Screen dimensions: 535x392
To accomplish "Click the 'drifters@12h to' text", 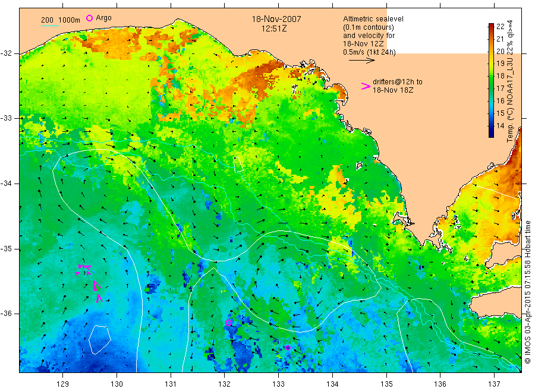I will (x=398, y=82).
